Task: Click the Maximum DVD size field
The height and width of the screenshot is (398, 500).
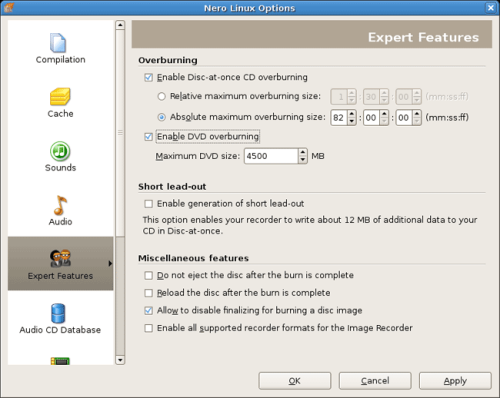Action: [271, 156]
